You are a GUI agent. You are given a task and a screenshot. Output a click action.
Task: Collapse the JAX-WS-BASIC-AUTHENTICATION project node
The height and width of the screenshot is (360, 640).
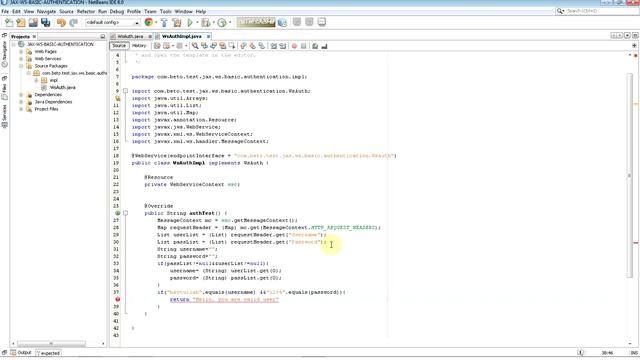tap(14, 44)
